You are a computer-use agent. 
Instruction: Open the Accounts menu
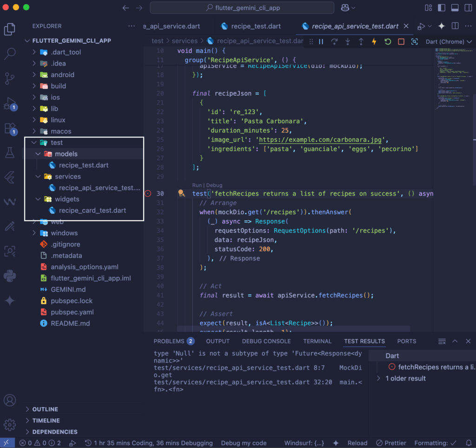point(10,400)
